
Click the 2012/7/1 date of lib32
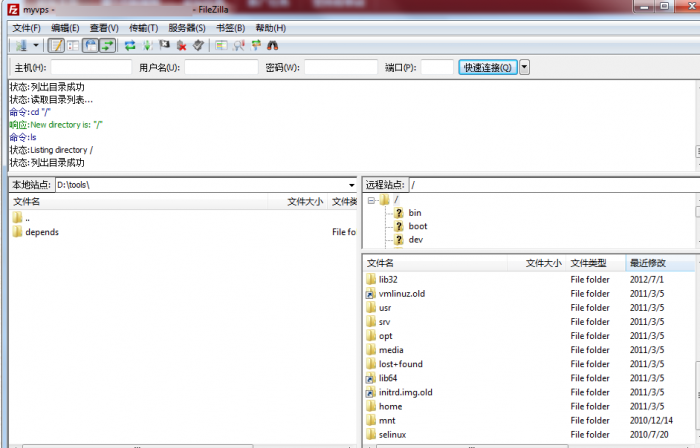pyautogui.click(x=646, y=279)
